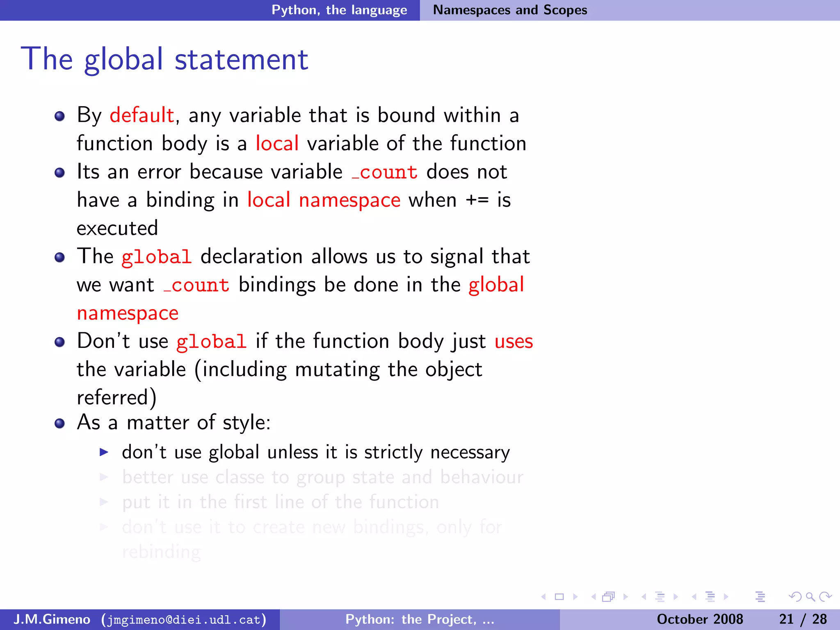
Task: Click the subsection navigation icon
Action: (660, 597)
